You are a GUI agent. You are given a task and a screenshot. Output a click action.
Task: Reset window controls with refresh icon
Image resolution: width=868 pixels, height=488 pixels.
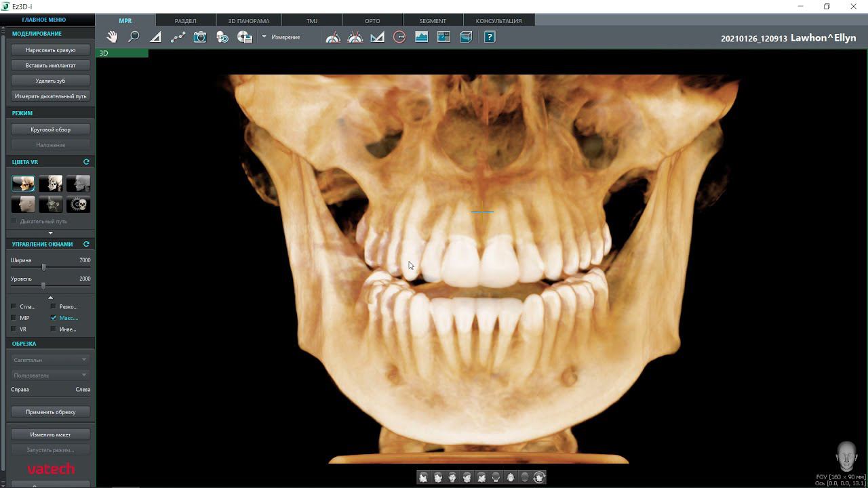(x=86, y=244)
